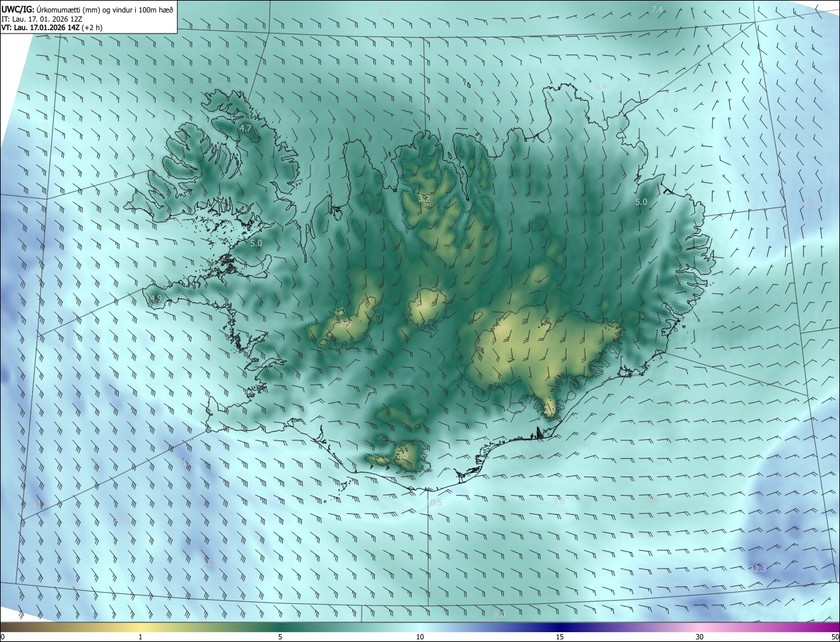This screenshot has width=840, height=642.
Task: Click the 5.0 value in northeast Iceland
Action: point(641,202)
